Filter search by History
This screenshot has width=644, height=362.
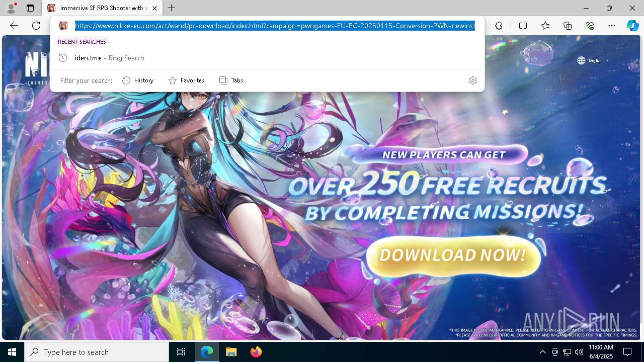click(138, 80)
